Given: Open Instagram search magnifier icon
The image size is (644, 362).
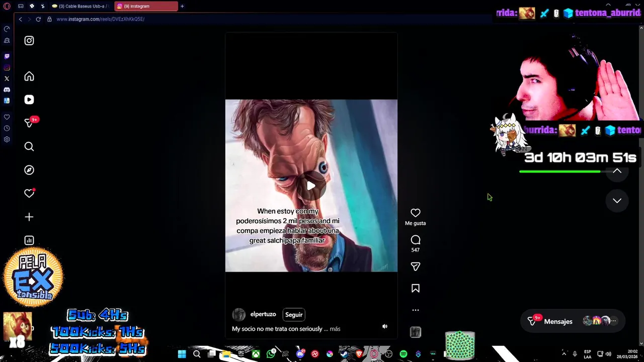Looking at the screenshot, I should coord(29,146).
